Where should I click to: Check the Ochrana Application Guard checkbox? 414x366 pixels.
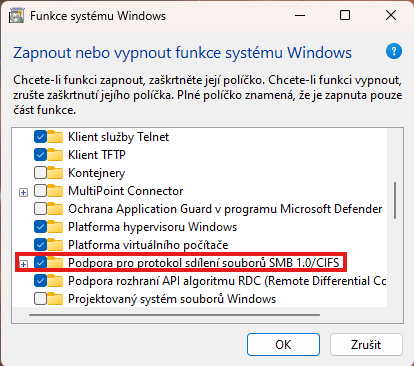(x=40, y=209)
